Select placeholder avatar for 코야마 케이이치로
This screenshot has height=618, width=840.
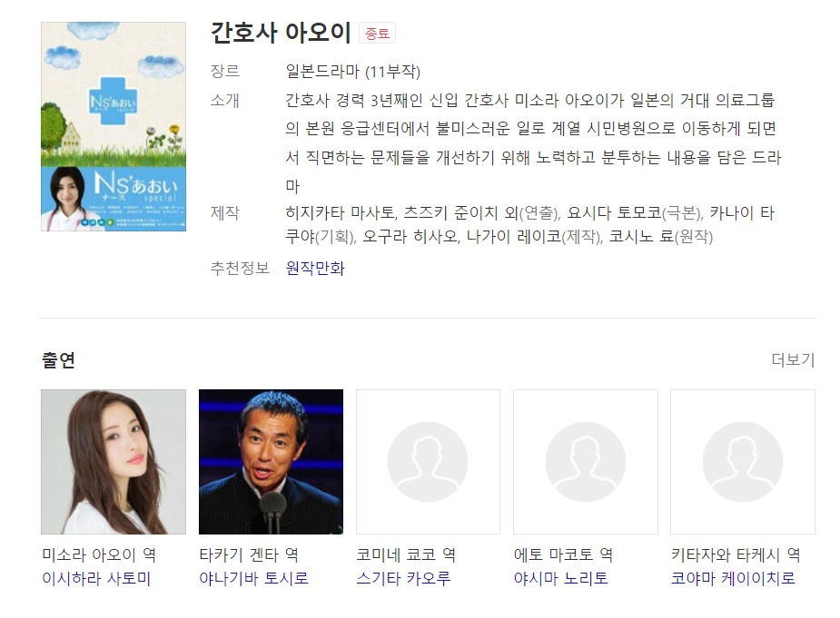pos(743,462)
